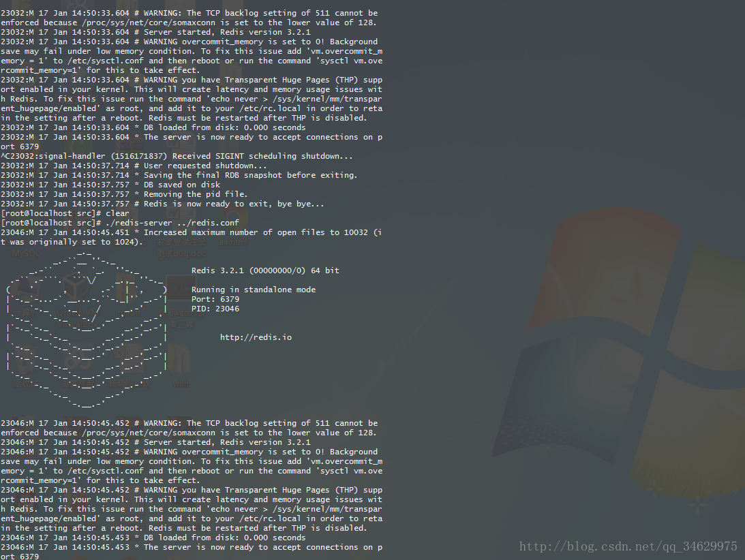Click the 14:50:45.452 TCP backlog warning line
Image resolution: width=745 pixels, height=560 pixels.
pyautogui.click(x=189, y=428)
